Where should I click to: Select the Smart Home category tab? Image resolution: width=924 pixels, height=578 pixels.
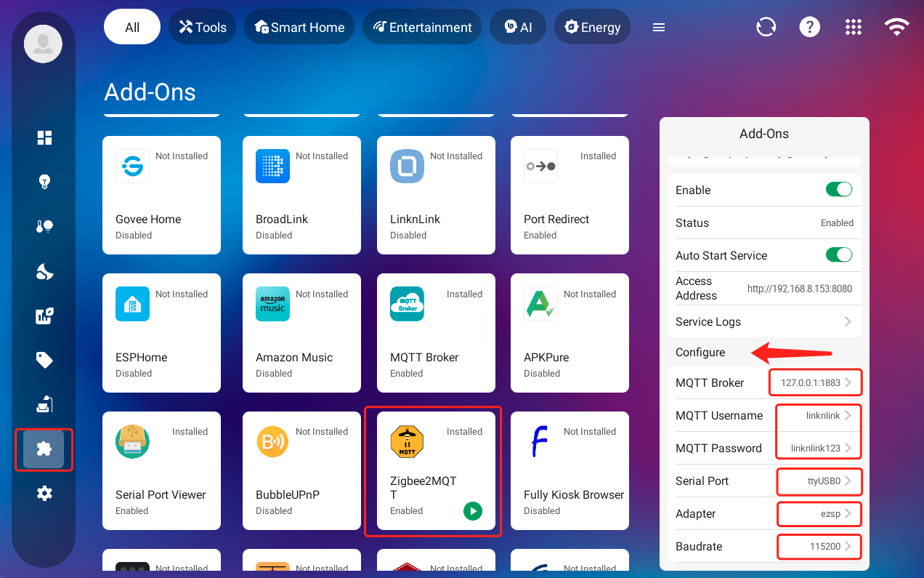pos(299,28)
